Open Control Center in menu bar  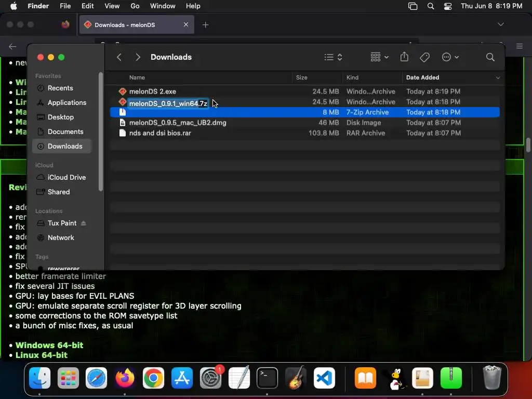[448, 6]
